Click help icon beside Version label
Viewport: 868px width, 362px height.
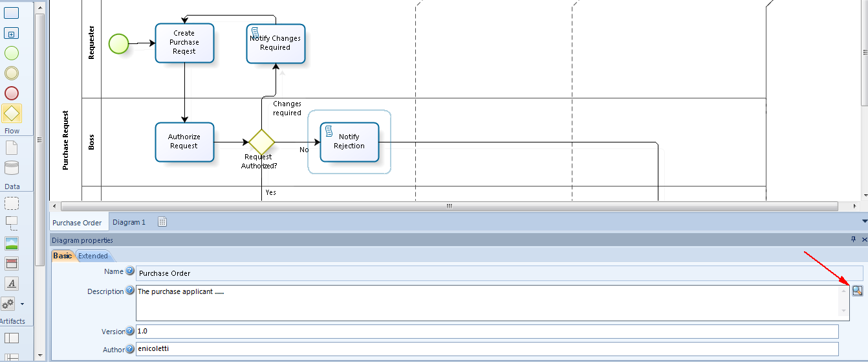(130, 331)
